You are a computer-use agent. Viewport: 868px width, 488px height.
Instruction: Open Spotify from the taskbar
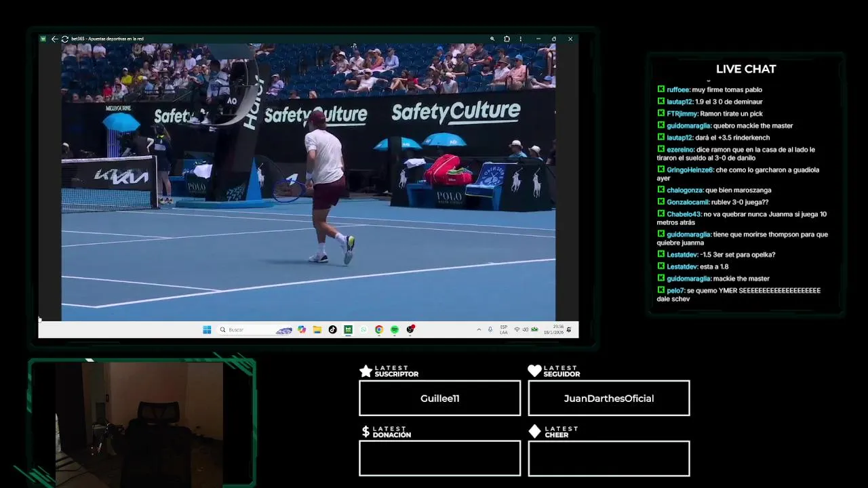tap(395, 330)
